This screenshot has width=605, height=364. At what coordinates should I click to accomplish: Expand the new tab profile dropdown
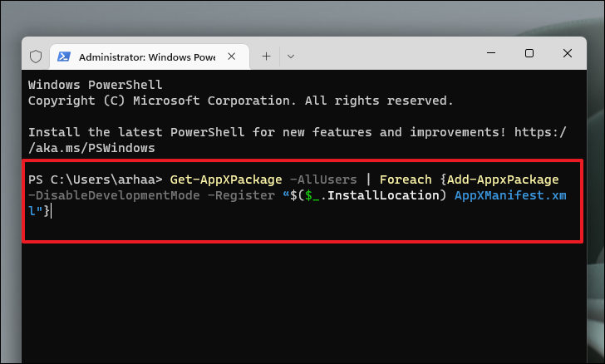291,57
